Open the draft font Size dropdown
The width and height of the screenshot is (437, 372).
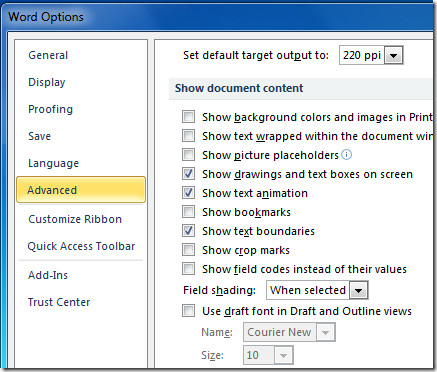click(x=283, y=355)
